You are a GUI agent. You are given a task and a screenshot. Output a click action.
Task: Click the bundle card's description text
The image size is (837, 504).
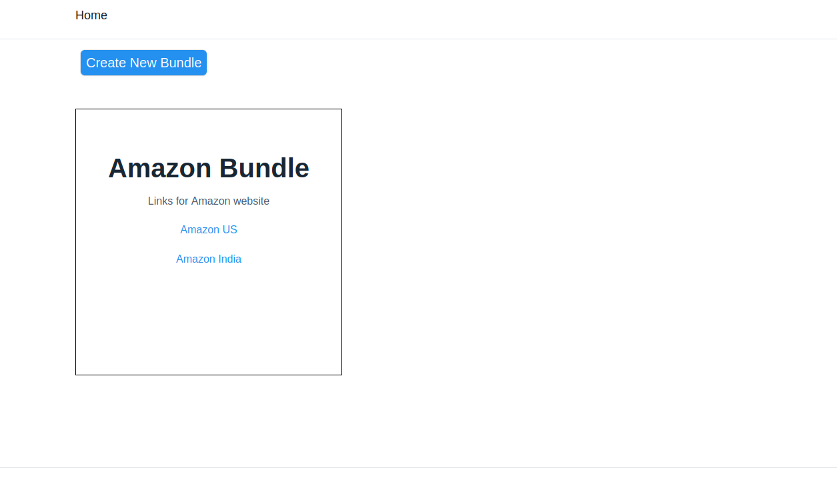[x=209, y=201]
